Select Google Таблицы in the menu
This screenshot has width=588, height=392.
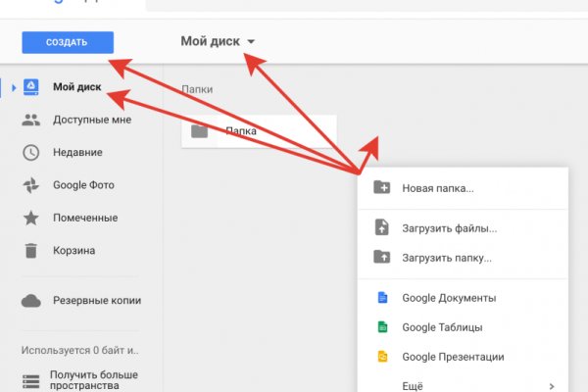click(442, 327)
